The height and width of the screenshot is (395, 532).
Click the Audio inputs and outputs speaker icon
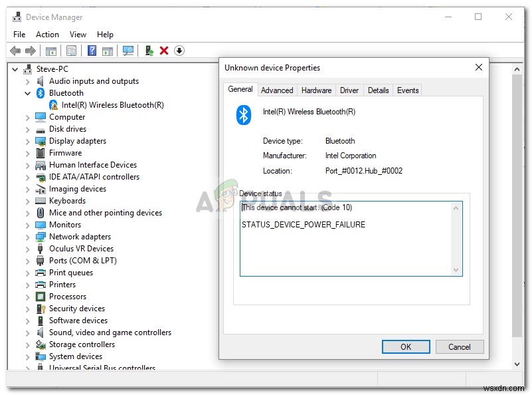[x=41, y=81]
